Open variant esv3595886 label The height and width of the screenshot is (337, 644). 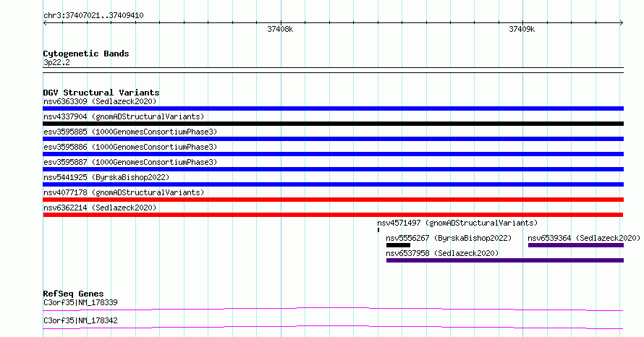pos(130,147)
